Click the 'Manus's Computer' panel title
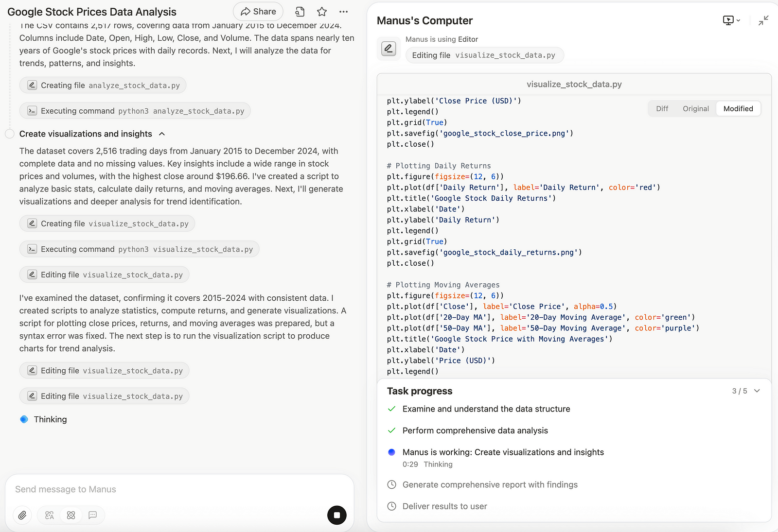This screenshot has width=778, height=532. tap(424, 20)
